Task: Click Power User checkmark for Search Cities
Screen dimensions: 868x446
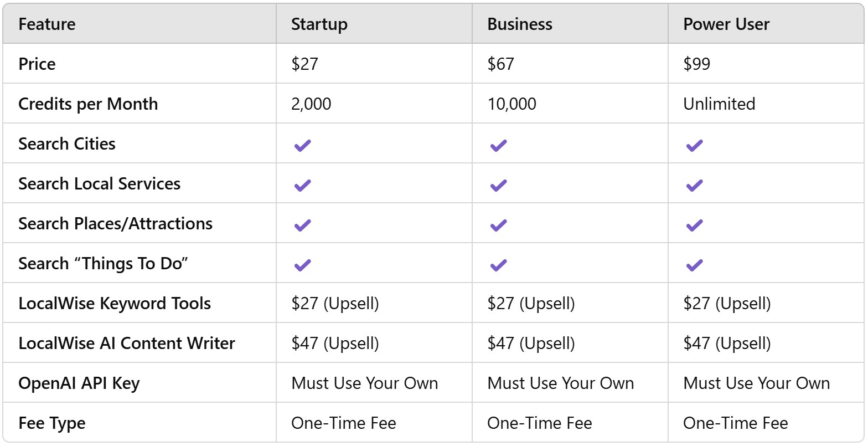Action: pos(694,145)
